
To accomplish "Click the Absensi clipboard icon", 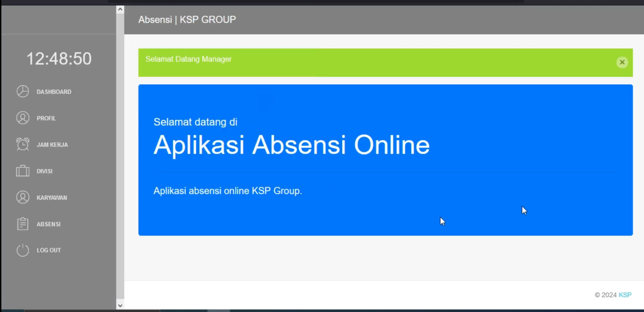I will tap(23, 224).
